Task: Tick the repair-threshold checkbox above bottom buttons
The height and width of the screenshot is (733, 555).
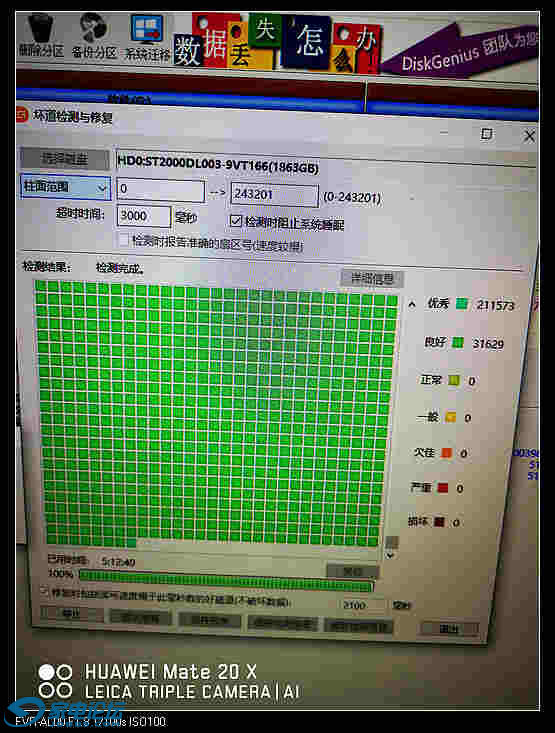Action: 44,591
